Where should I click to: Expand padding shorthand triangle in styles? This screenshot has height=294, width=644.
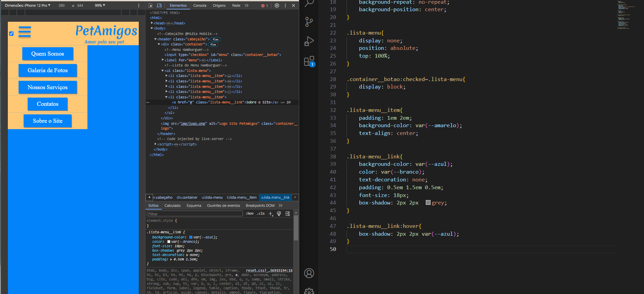click(171, 259)
